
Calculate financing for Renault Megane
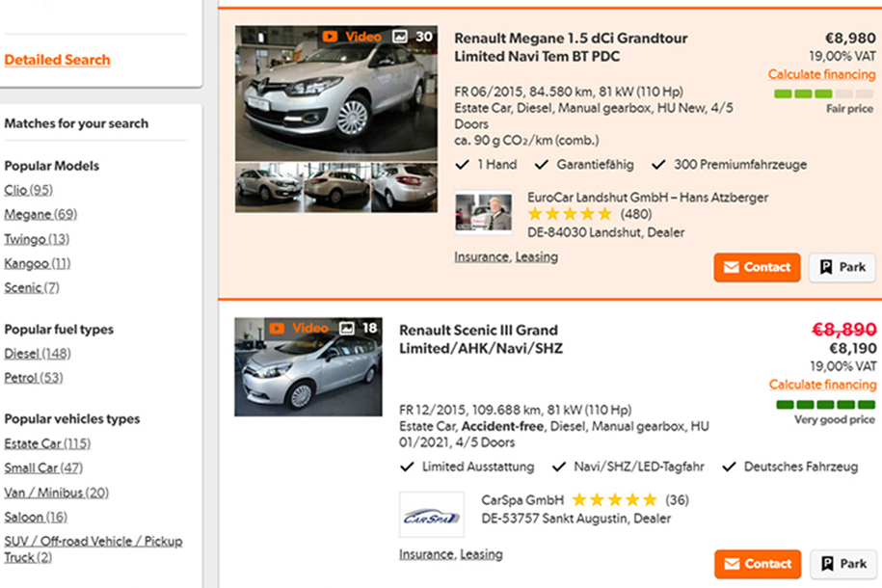[x=821, y=74]
